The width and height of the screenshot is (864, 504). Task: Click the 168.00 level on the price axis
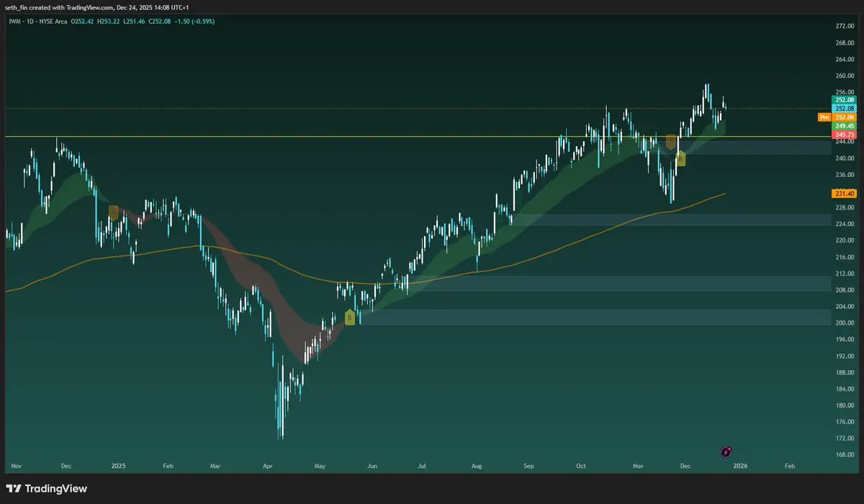(x=843, y=454)
